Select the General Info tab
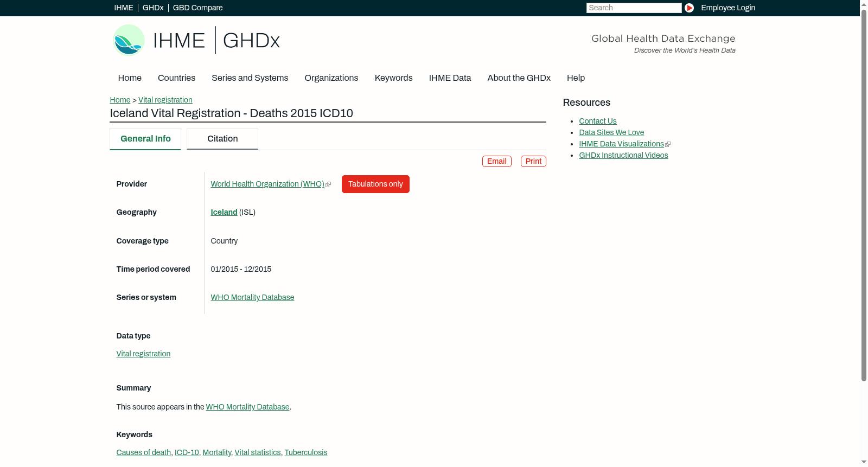The width and height of the screenshot is (868, 467). (145, 139)
